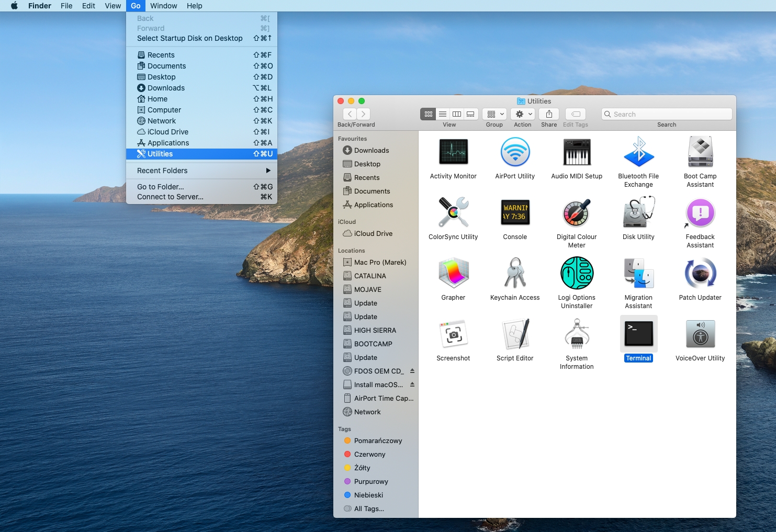Select Keychain Access icon

(515, 273)
